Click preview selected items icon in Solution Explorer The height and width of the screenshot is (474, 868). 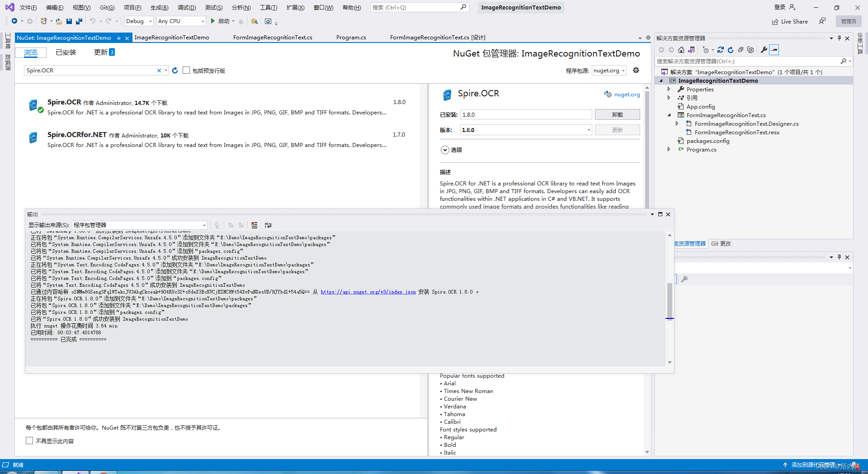(x=774, y=50)
